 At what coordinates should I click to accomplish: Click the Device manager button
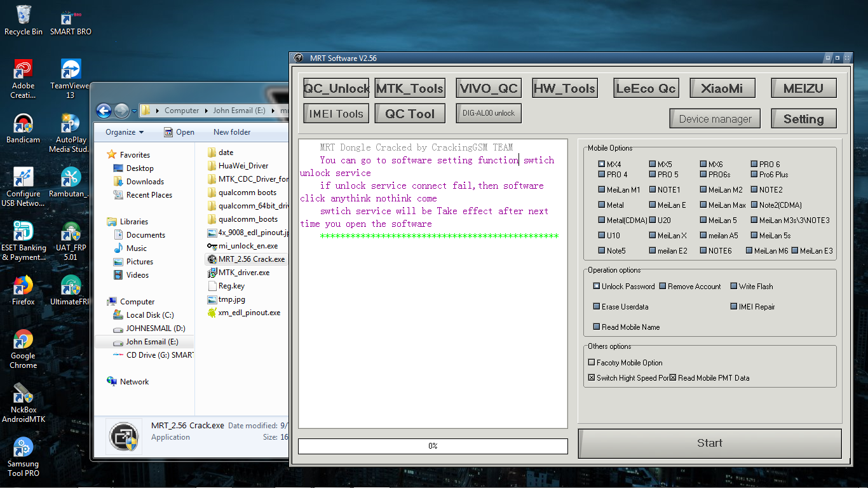(715, 119)
